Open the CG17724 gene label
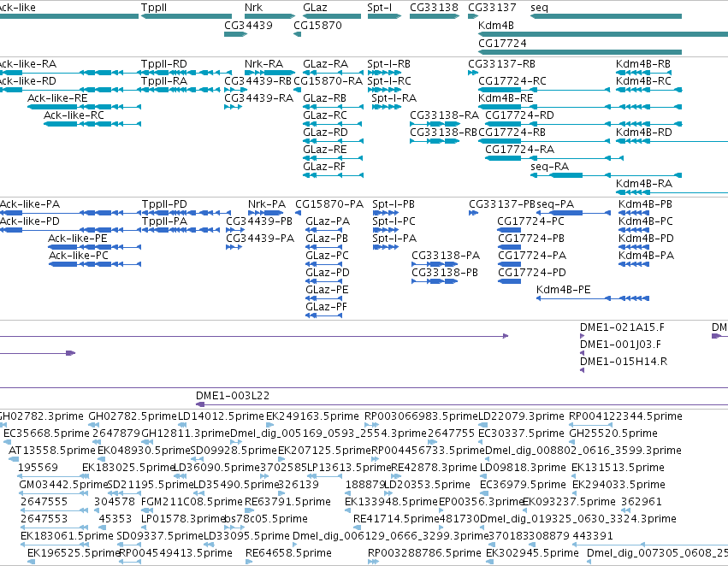 click(502, 43)
